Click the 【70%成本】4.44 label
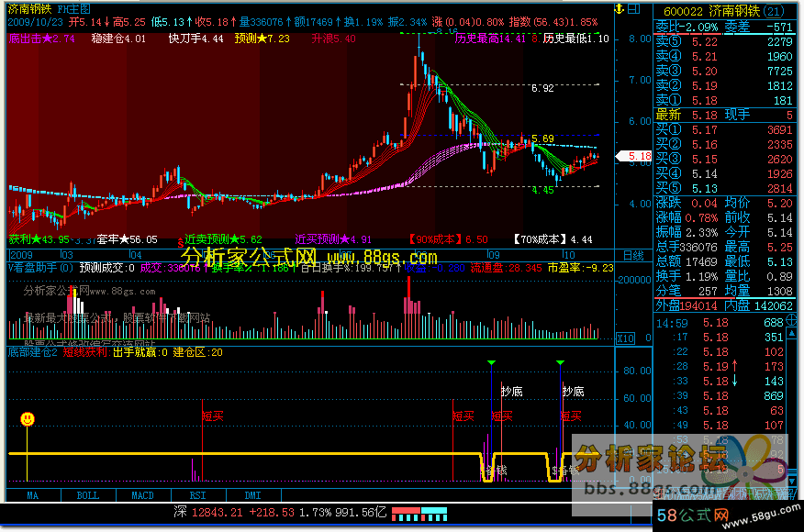 pos(553,239)
